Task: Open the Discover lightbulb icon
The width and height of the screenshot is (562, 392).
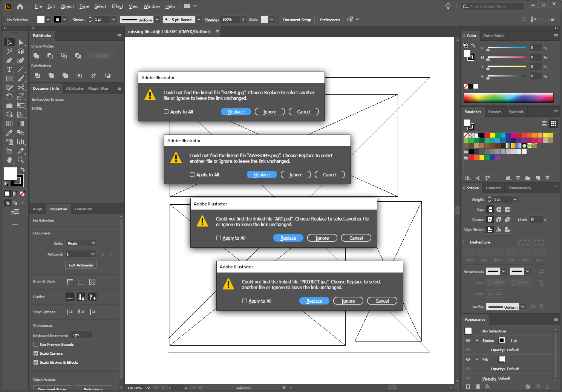Action: pos(448,6)
